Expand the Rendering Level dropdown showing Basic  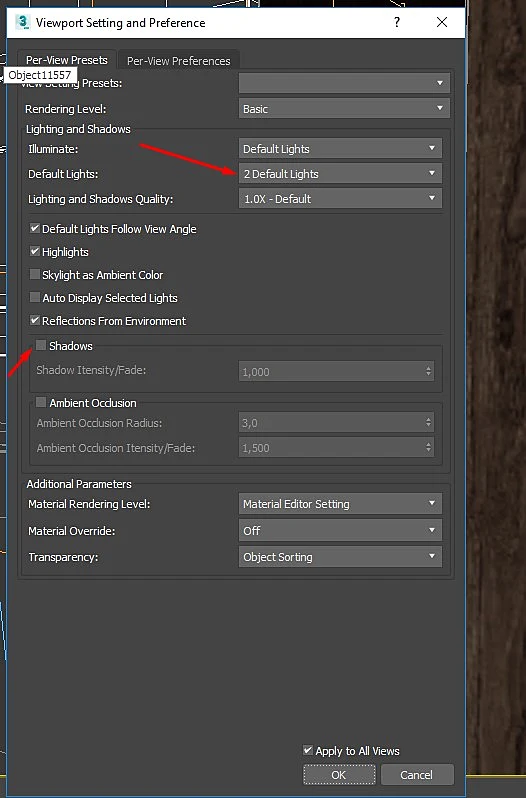[x=344, y=108]
